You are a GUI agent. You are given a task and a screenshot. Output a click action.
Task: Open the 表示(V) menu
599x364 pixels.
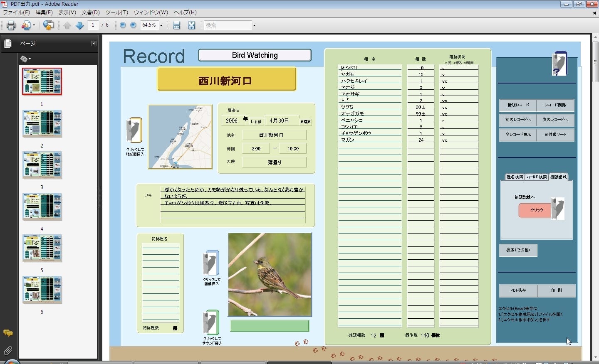67,12
